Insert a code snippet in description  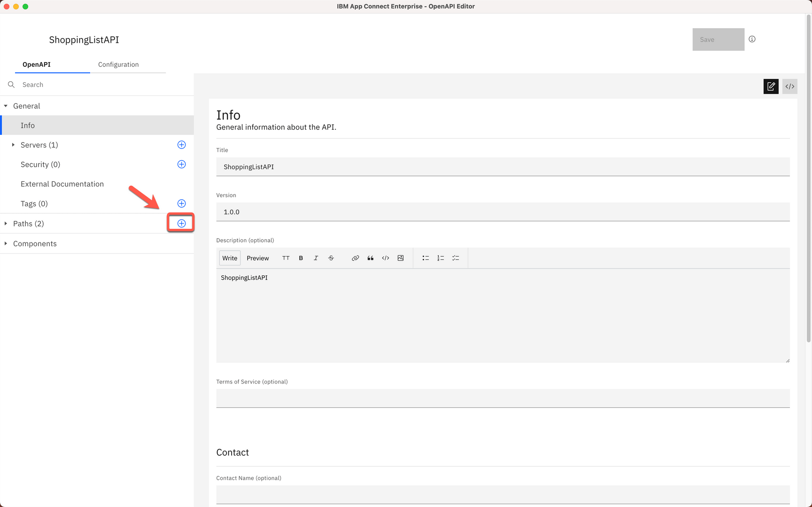coord(385,258)
